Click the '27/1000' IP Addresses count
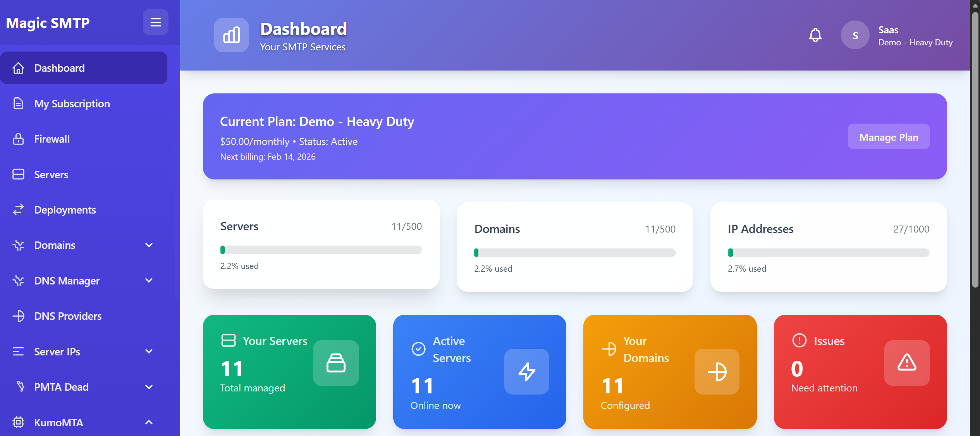 click(911, 229)
